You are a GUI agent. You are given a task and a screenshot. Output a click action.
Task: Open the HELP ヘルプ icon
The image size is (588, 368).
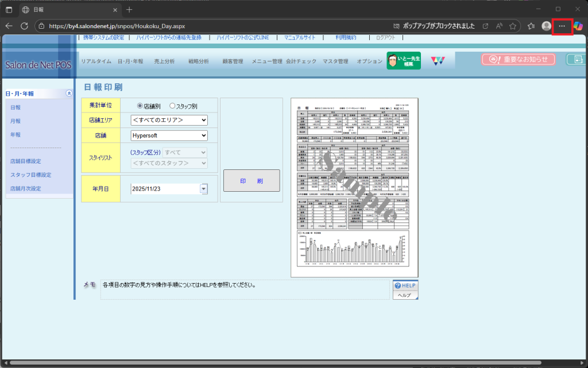pyautogui.click(x=405, y=289)
